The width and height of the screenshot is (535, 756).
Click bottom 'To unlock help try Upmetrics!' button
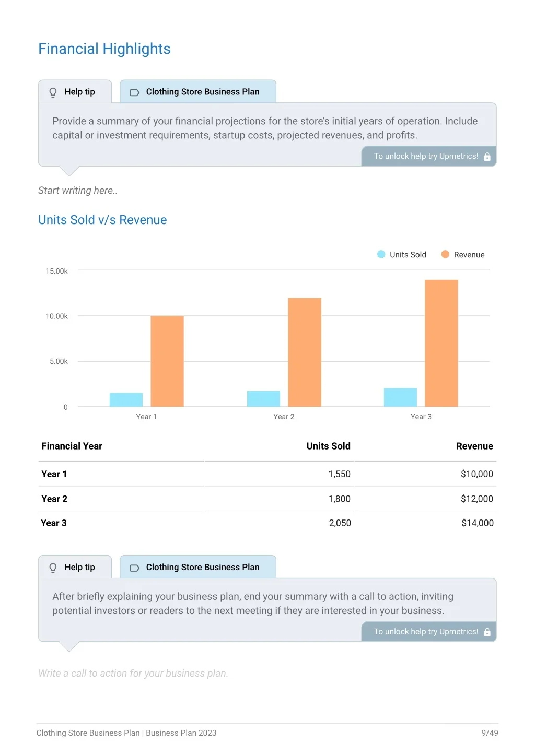point(429,632)
